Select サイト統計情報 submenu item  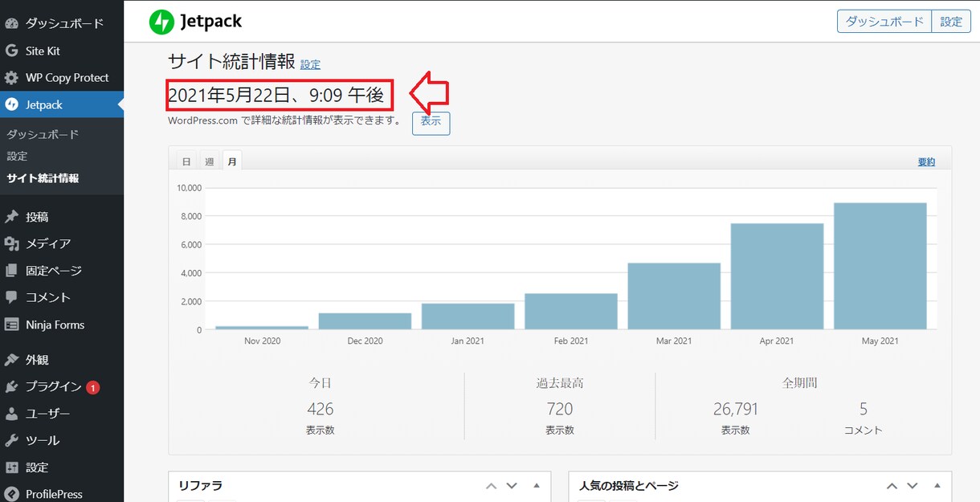click(43, 178)
